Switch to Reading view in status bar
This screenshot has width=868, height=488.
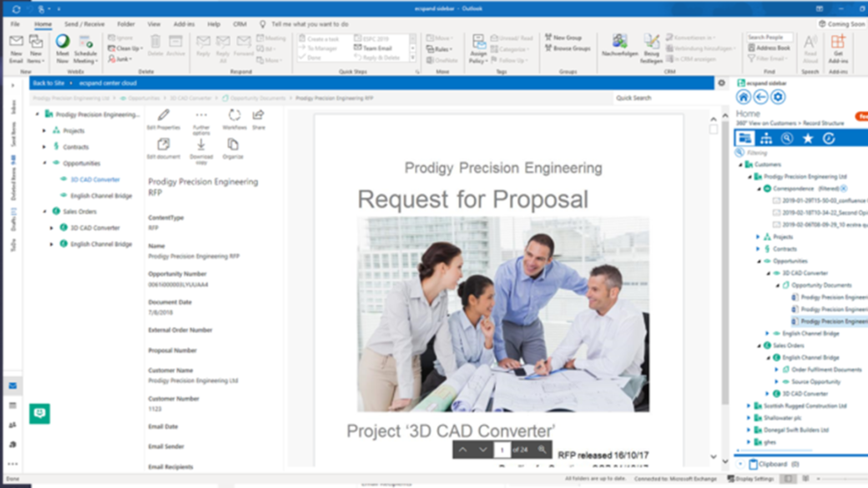coord(805,479)
